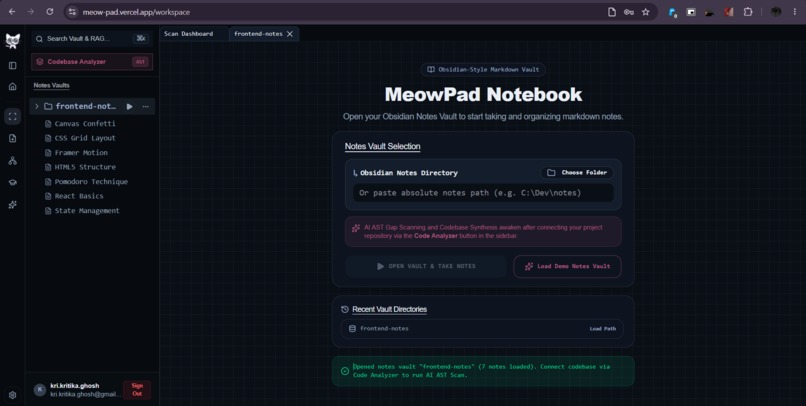This screenshot has height=406, width=806.
Task: Click the absolute notes path input field
Action: pos(483,193)
